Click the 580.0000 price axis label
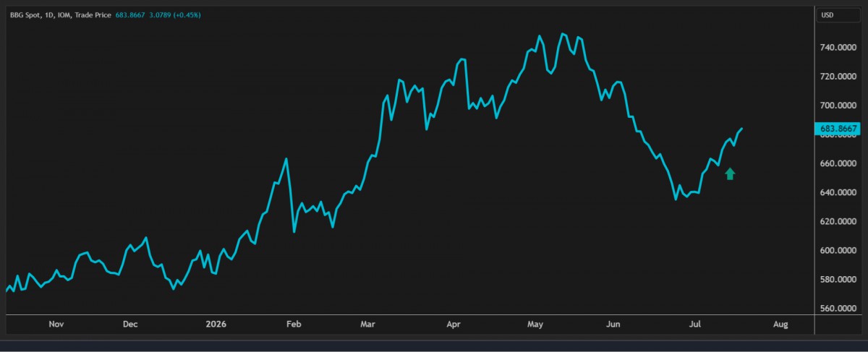This screenshot has height=352, width=868. [838, 280]
